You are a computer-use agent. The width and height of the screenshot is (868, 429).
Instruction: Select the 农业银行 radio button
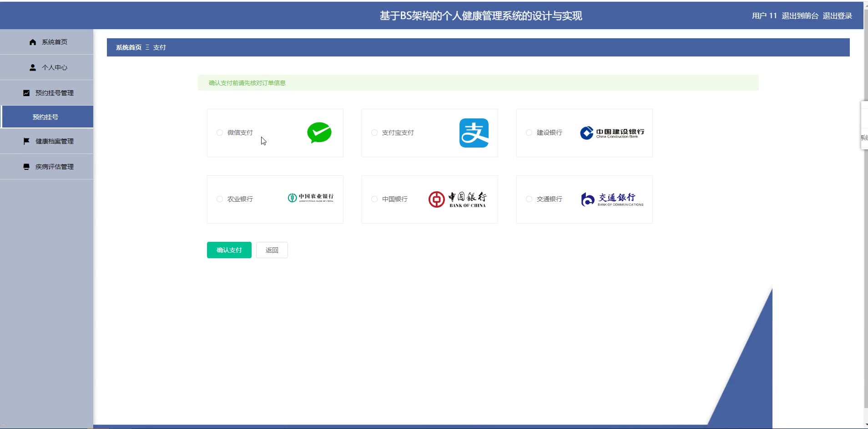pos(220,199)
